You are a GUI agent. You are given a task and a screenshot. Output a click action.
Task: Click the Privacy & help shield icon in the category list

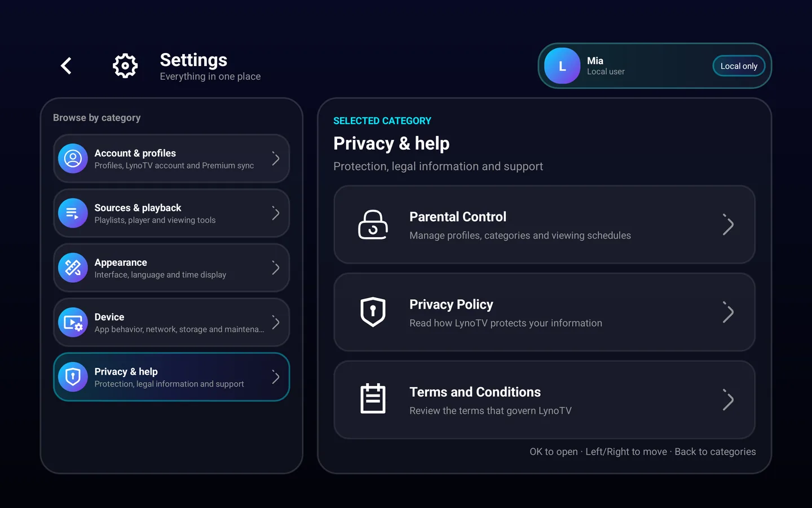73,377
